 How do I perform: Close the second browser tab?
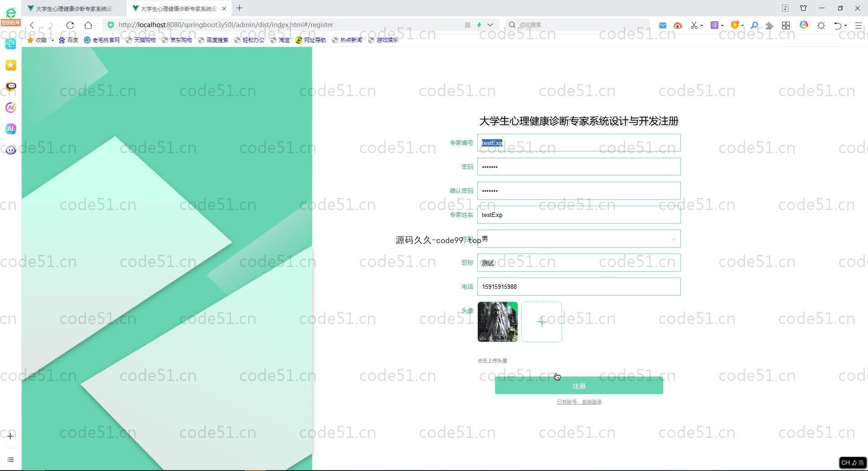pos(224,9)
